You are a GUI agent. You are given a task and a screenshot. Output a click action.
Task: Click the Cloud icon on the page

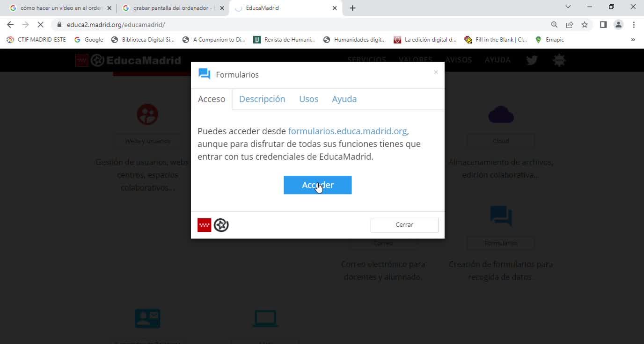pos(501,115)
